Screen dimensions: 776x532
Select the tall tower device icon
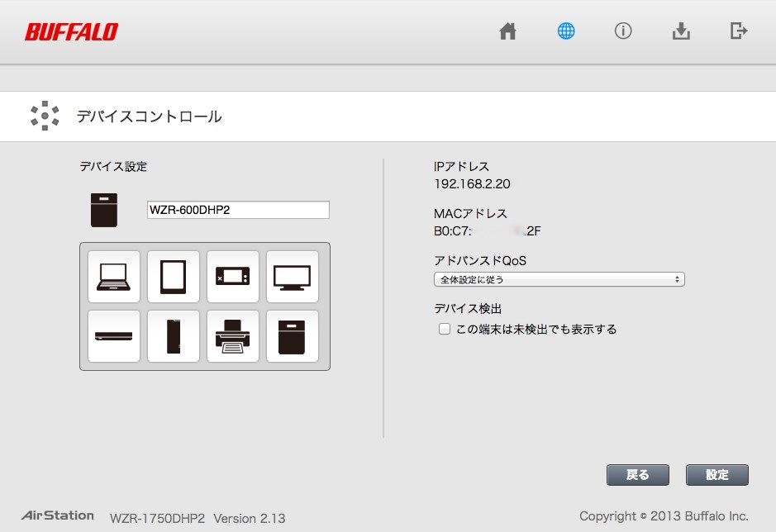[174, 336]
